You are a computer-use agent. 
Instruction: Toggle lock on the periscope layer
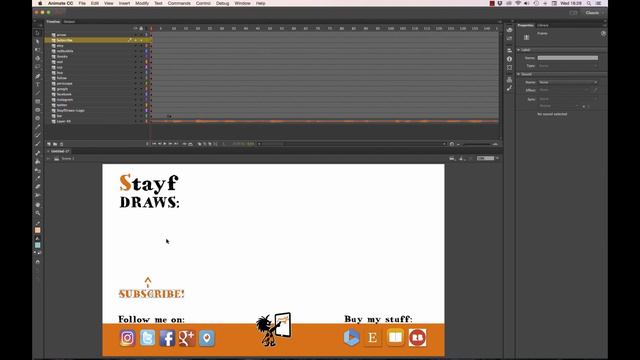coord(141,83)
